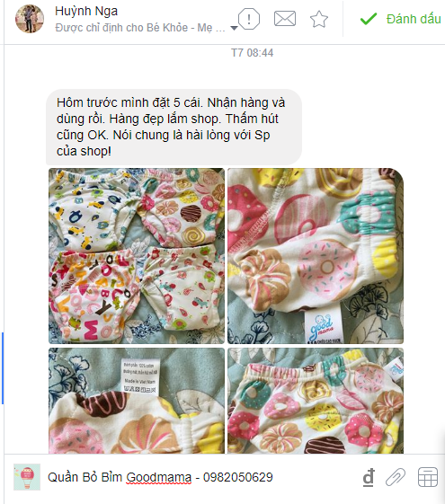Viewport: 445px width, 504px height.
Task: Open close-up donut fabric photo with goodmama tag
Action: pyautogui.click(x=316, y=256)
